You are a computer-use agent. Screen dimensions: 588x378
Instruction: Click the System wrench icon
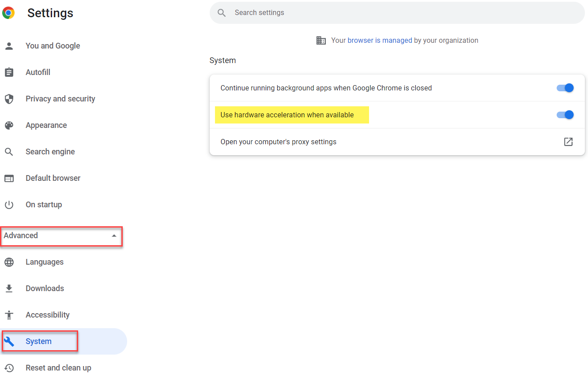click(x=9, y=341)
